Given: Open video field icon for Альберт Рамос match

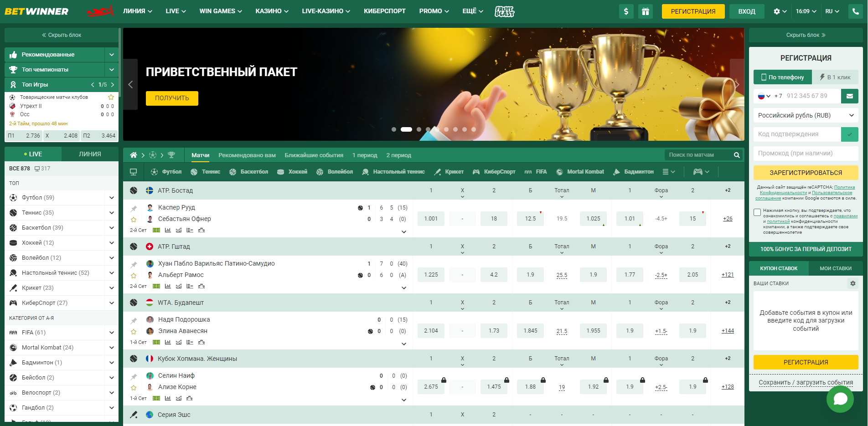Looking at the screenshot, I should 156,286.
